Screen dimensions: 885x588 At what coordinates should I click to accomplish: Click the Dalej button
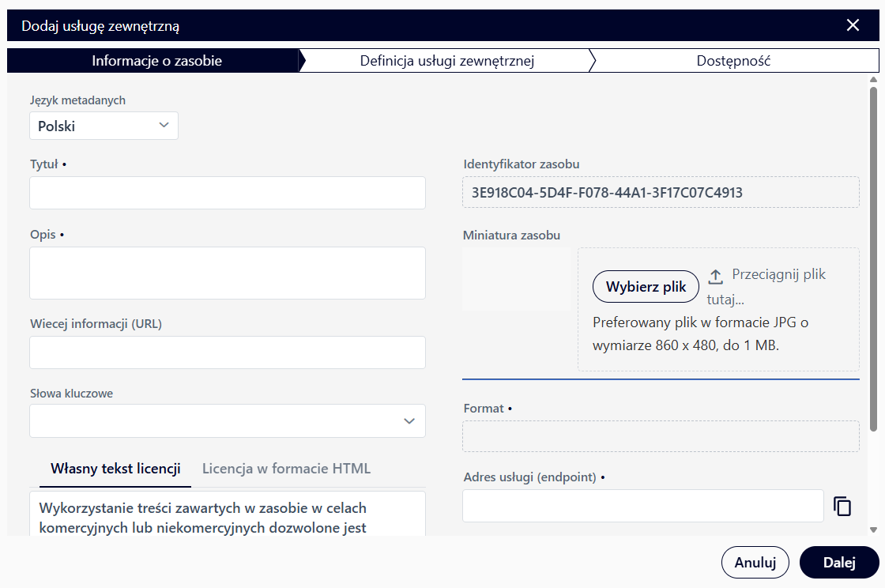pos(838,563)
